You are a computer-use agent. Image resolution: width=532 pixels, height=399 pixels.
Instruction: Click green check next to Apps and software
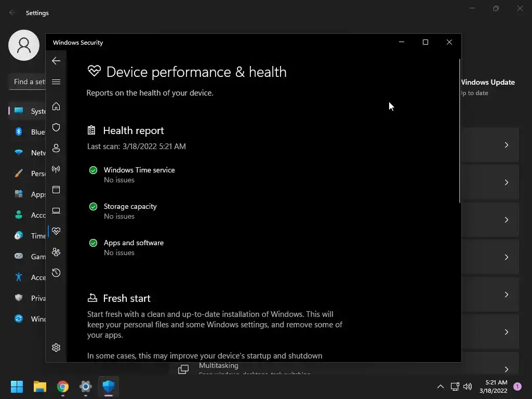click(93, 243)
